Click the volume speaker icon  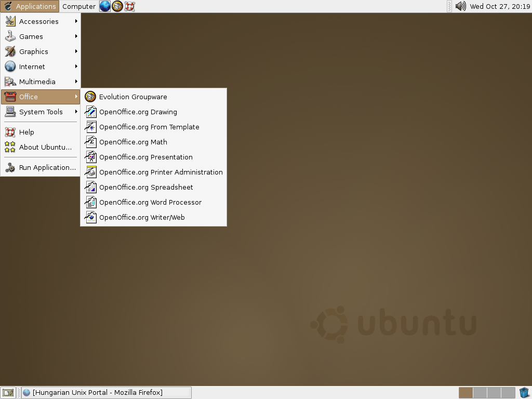point(460,6)
